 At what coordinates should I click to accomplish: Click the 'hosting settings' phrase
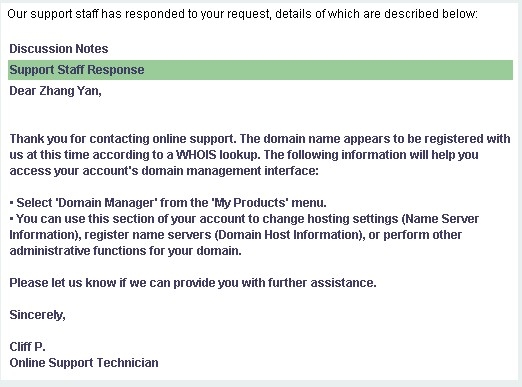click(x=353, y=219)
